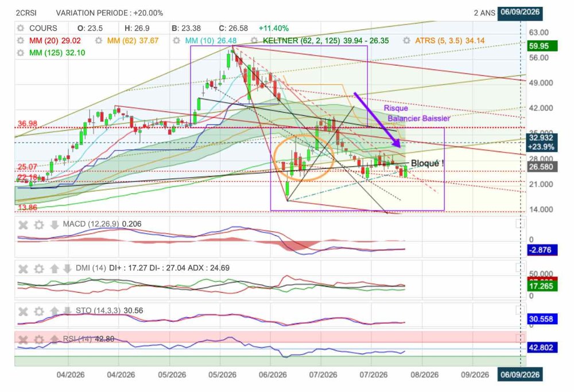The image size is (574, 392).
Task: Click the green 59.95 price tag
Action: [542, 46]
